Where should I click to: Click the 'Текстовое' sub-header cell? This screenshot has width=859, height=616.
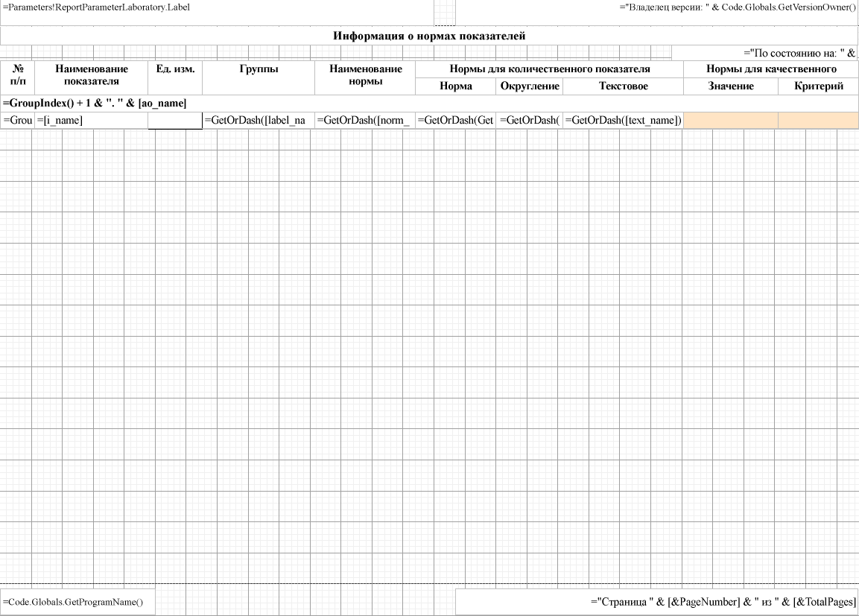[623, 86]
